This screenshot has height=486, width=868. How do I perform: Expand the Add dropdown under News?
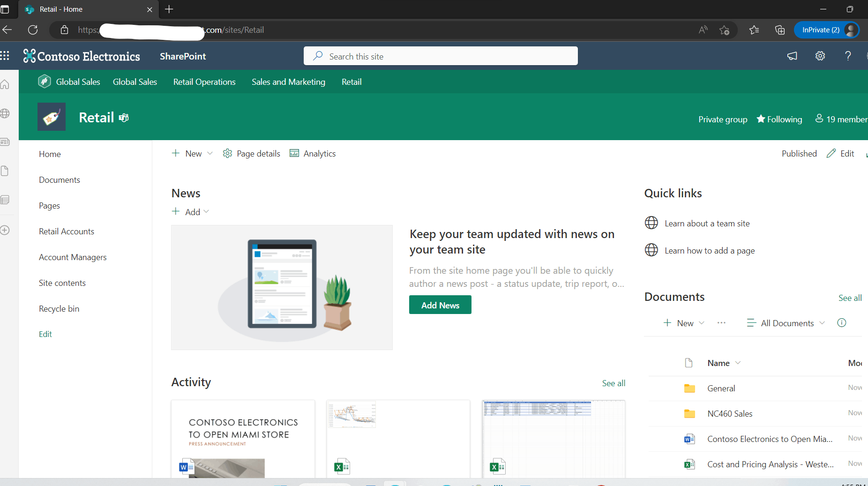point(206,212)
